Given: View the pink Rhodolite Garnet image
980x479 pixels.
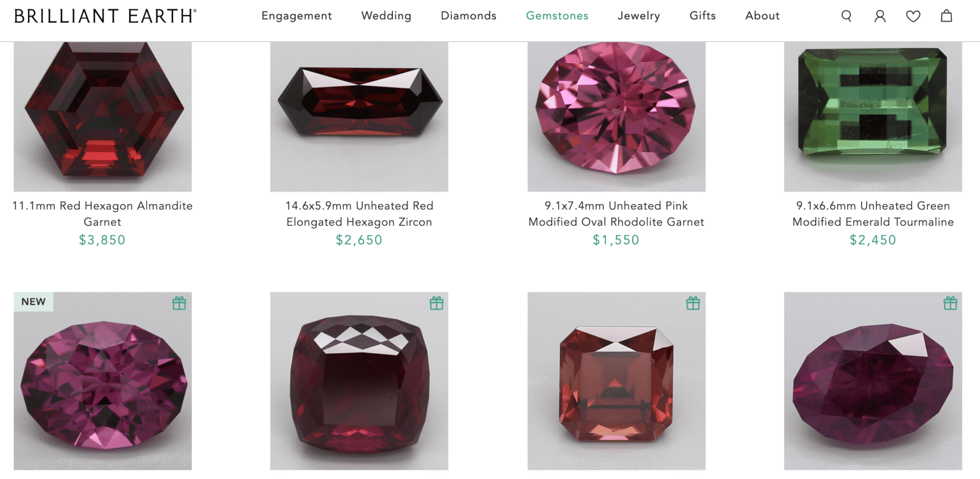Looking at the screenshot, I should coord(616,116).
